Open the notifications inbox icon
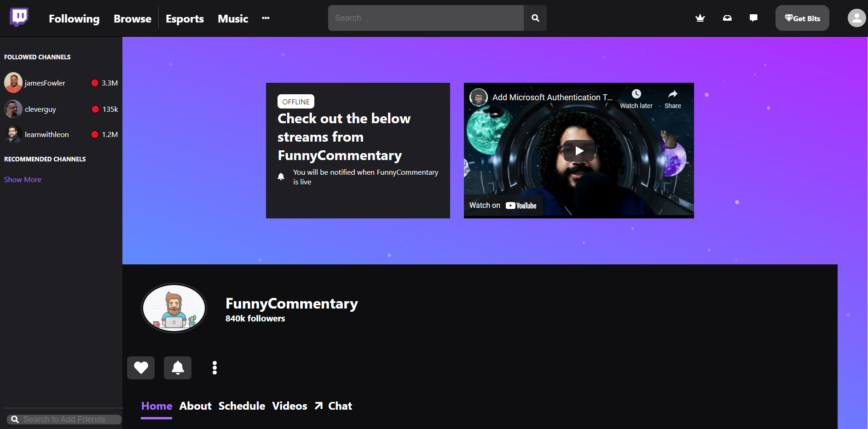Viewport: 868px width, 429px height. point(727,18)
